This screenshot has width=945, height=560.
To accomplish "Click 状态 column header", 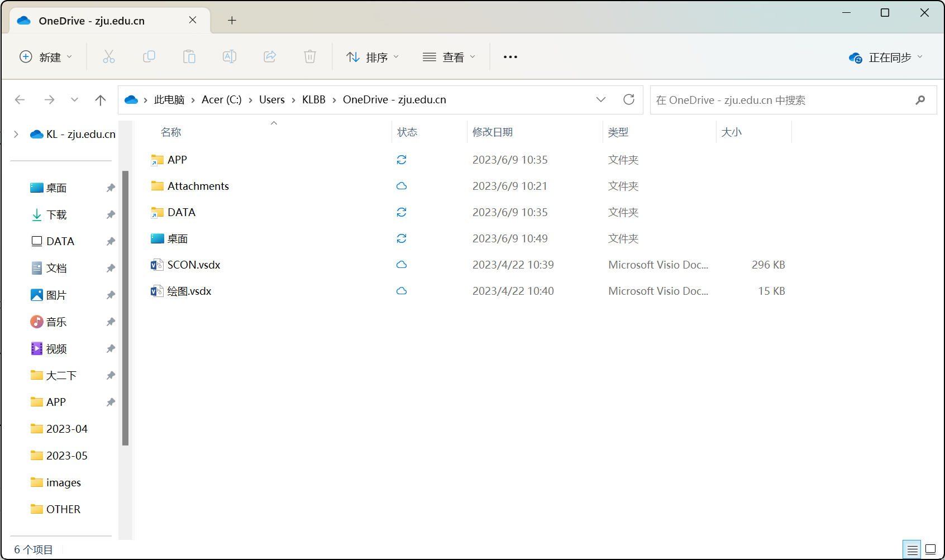I will point(407,132).
